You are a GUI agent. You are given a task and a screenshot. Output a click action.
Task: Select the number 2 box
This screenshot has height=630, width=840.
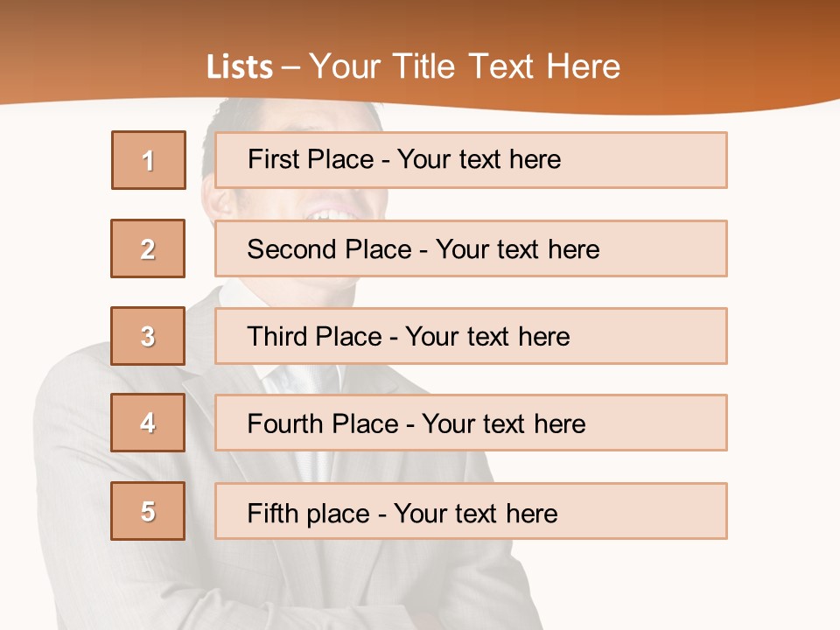click(148, 248)
